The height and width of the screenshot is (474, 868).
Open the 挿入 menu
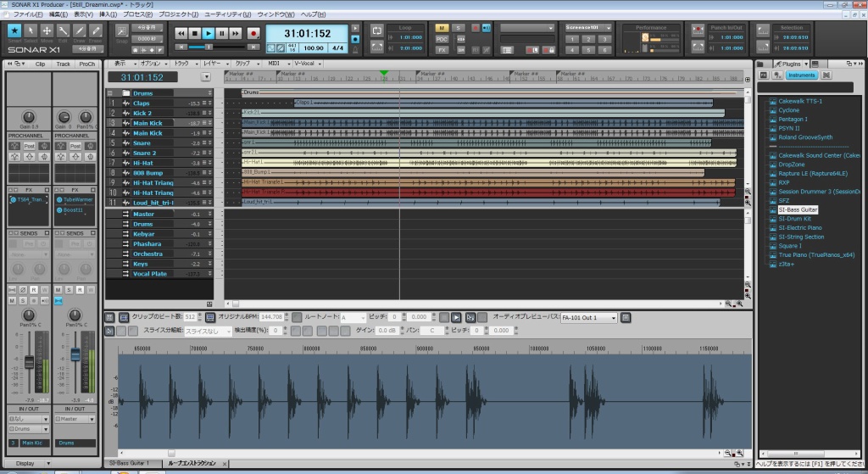pyautogui.click(x=108, y=14)
